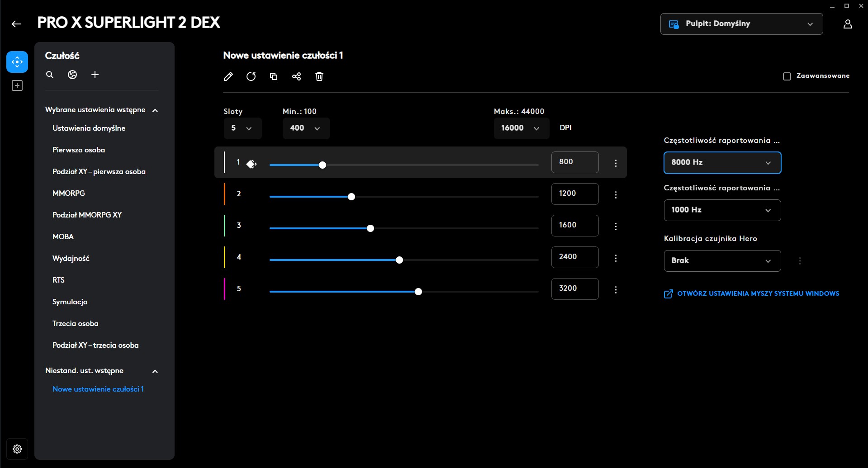Screen dimensions: 868x468
Task: Click the 2400 DPI value field
Action: point(575,257)
